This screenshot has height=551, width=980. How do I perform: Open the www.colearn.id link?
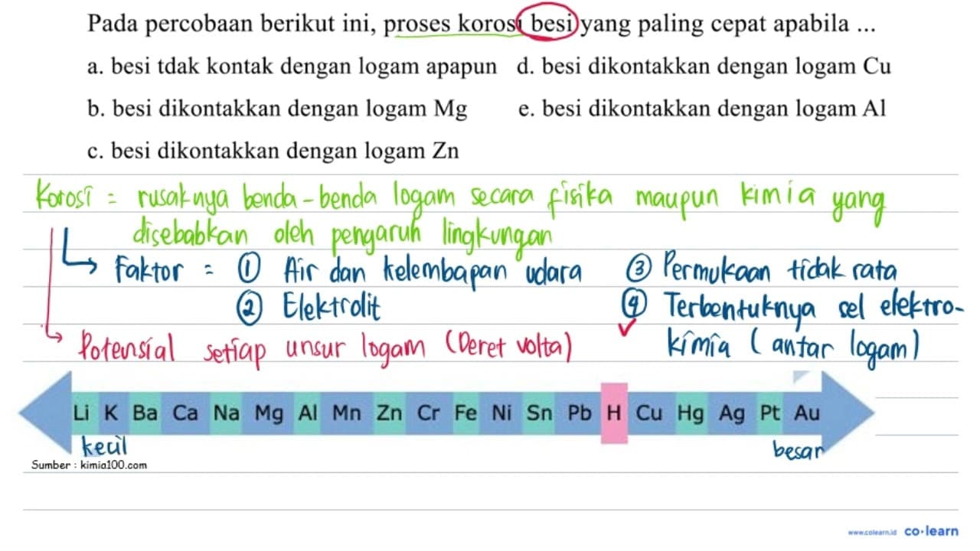pos(872,531)
